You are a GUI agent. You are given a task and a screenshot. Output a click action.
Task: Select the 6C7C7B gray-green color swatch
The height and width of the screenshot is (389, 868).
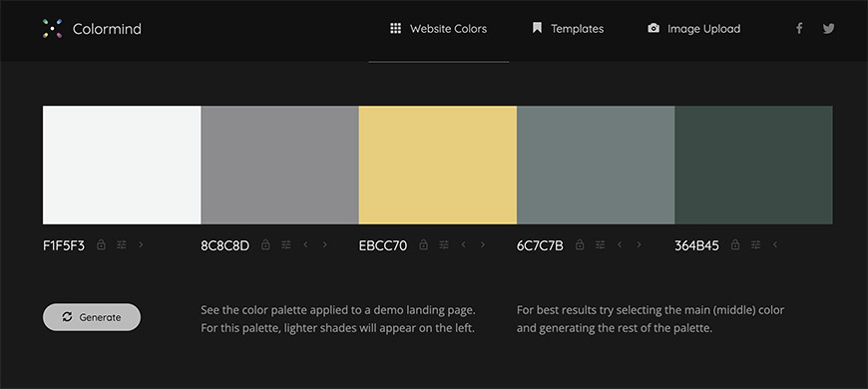[x=596, y=165]
